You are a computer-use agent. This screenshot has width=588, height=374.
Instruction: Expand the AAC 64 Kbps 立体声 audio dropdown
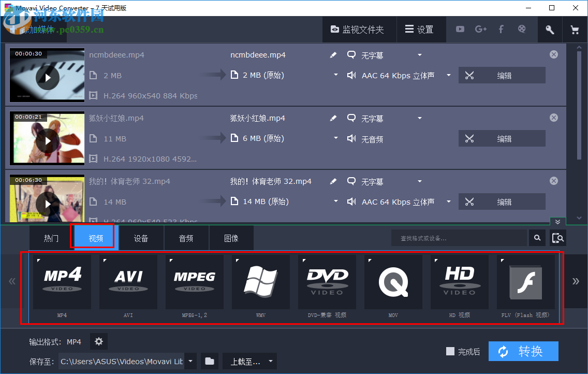[448, 75]
